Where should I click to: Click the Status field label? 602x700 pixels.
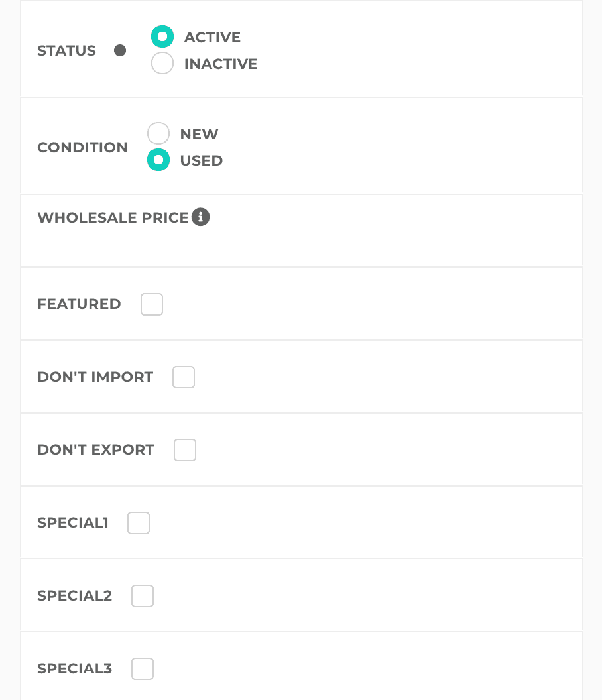[66, 50]
